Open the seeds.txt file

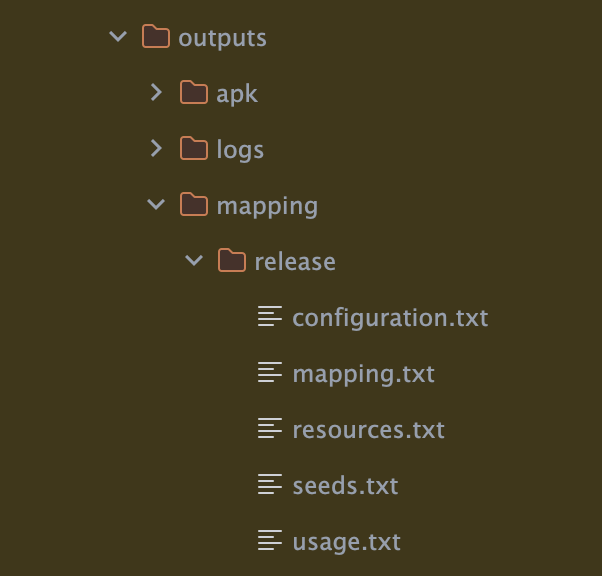[345, 486]
